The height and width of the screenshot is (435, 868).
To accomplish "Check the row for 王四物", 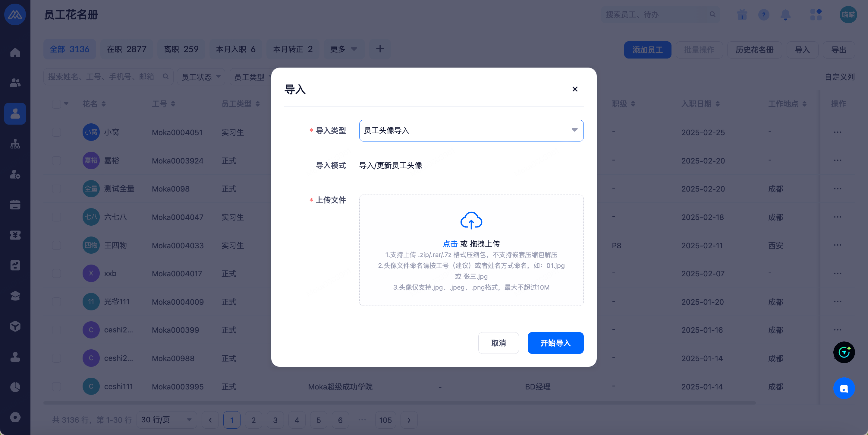I will point(56,245).
